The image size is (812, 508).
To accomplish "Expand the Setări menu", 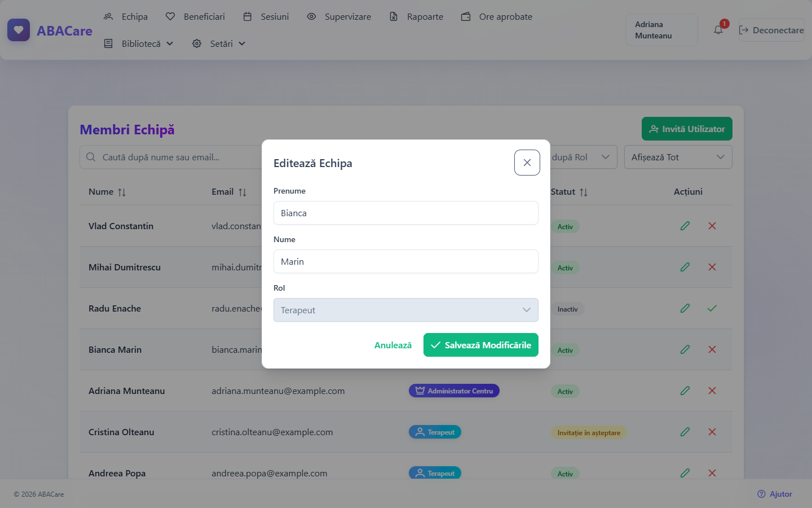I will coord(219,43).
